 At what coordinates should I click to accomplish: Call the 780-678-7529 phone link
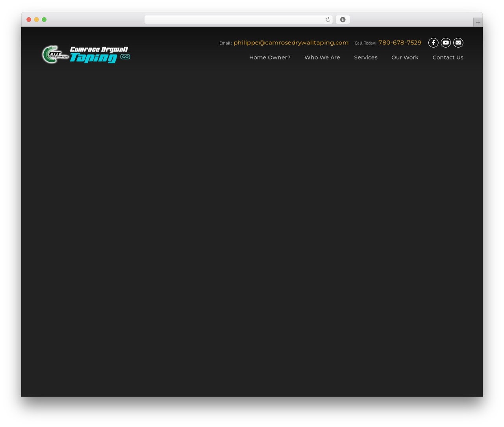400,43
